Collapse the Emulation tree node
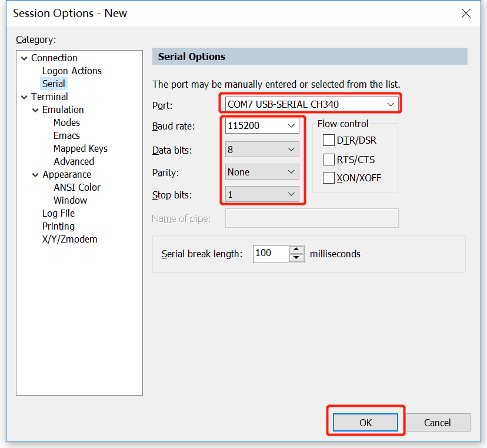The width and height of the screenshot is (487, 448). pos(35,109)
